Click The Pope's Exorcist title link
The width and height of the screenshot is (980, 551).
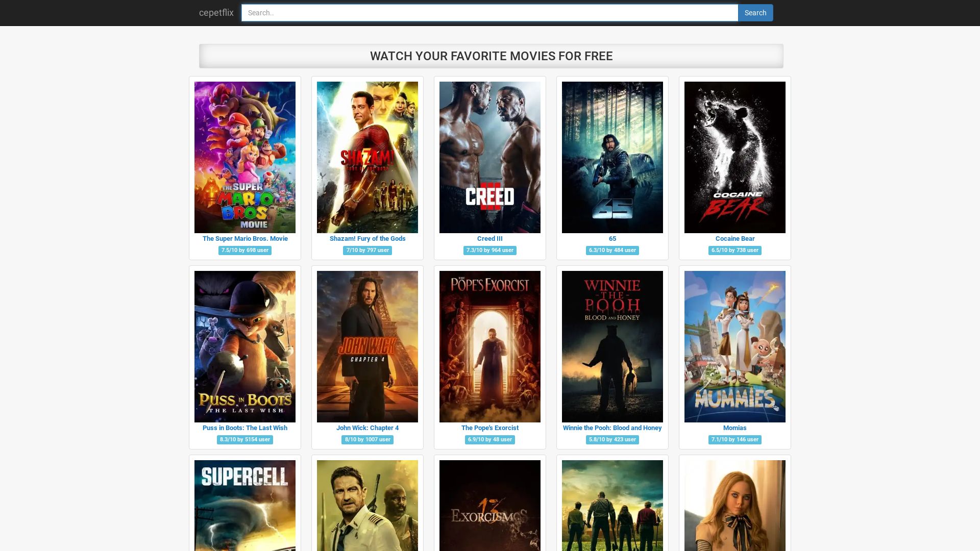point(490,428)
